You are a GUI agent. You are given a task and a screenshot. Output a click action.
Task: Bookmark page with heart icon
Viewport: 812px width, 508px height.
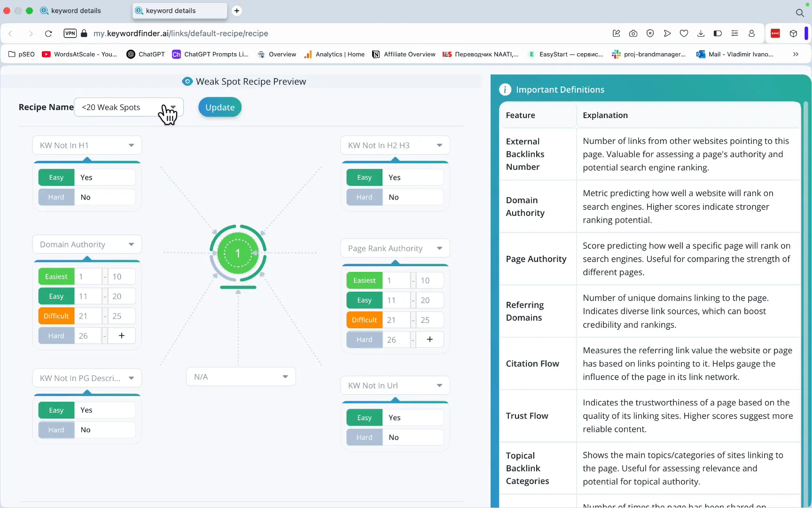point(684,33)
